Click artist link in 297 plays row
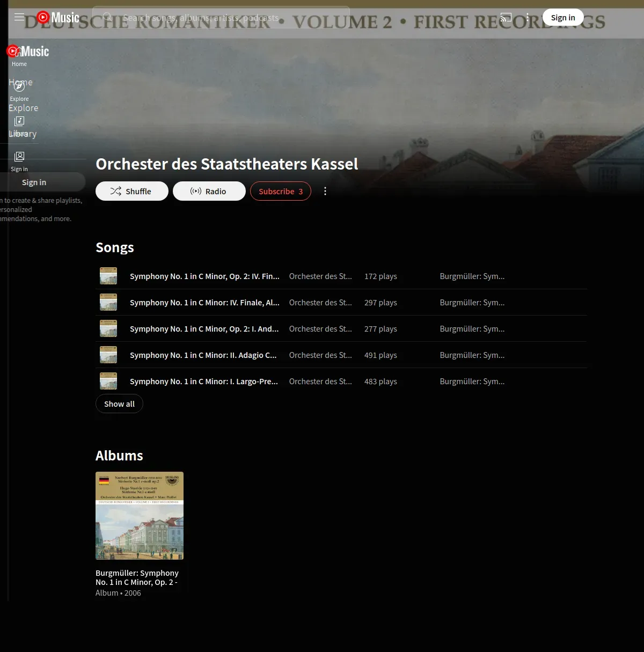The width and height of the screenshot is (644, 652). (x=320, y=303)
